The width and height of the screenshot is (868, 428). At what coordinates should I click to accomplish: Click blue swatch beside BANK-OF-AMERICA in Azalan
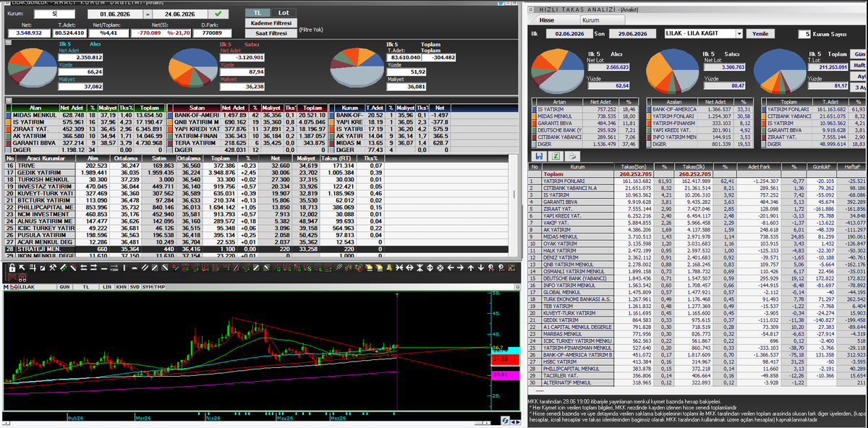pos(648,108)
